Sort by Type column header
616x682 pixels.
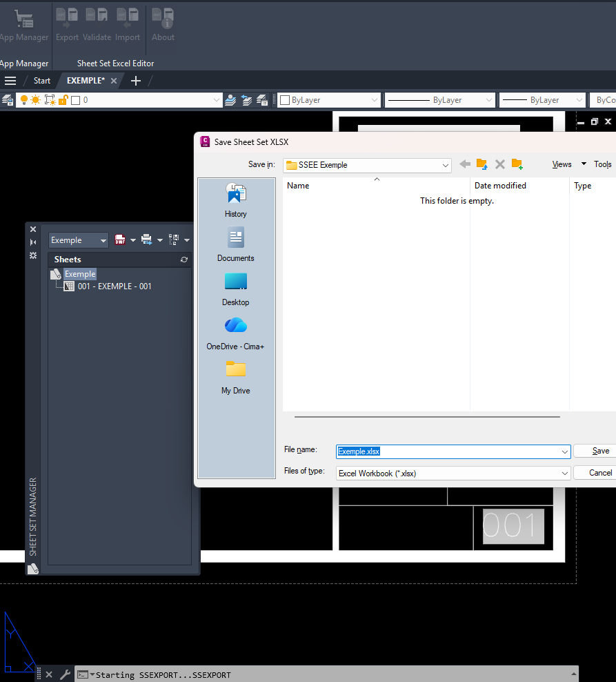coord(593,185)
